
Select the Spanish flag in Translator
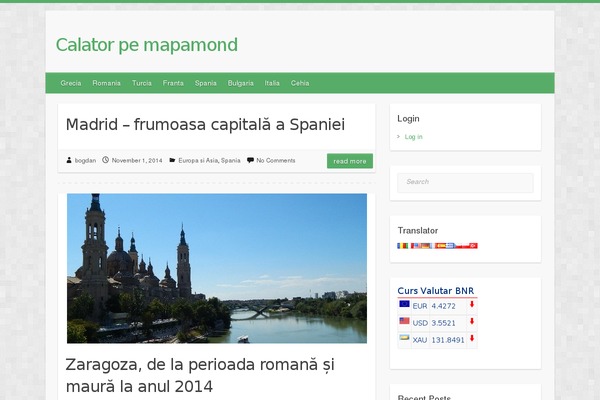(x=440, y=246)
